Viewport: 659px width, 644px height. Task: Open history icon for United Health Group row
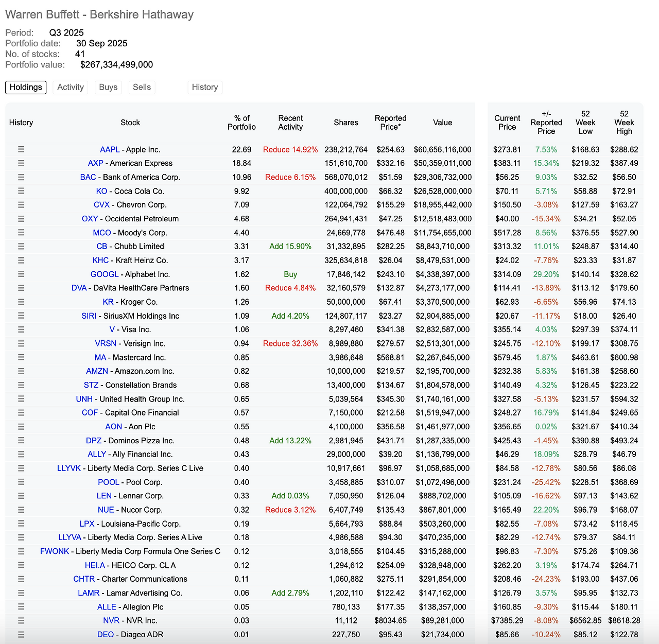tap(21, 399)
